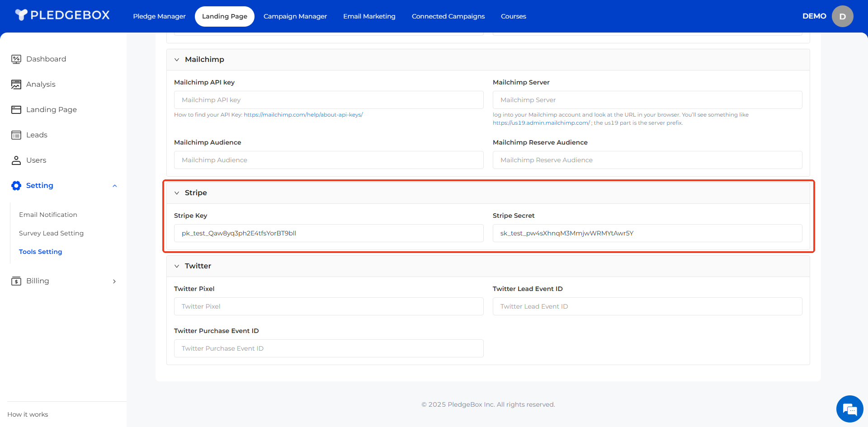
Task: Open Users in the sidebar
Action: 36,160
